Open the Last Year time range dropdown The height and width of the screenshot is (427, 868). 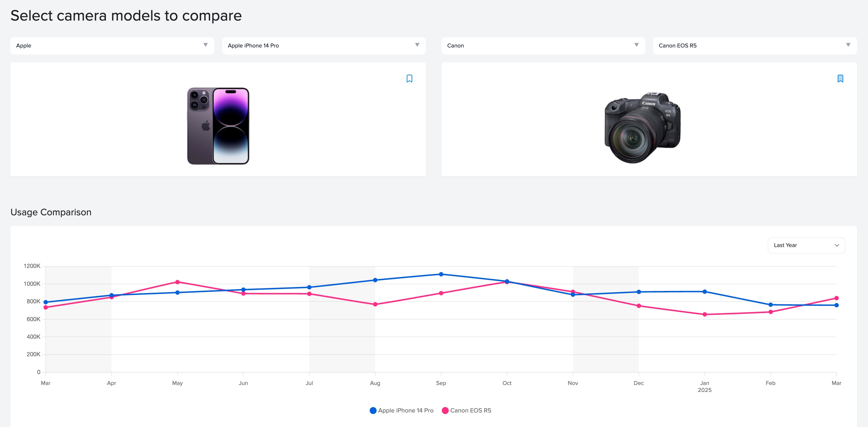tap(806, 245)
